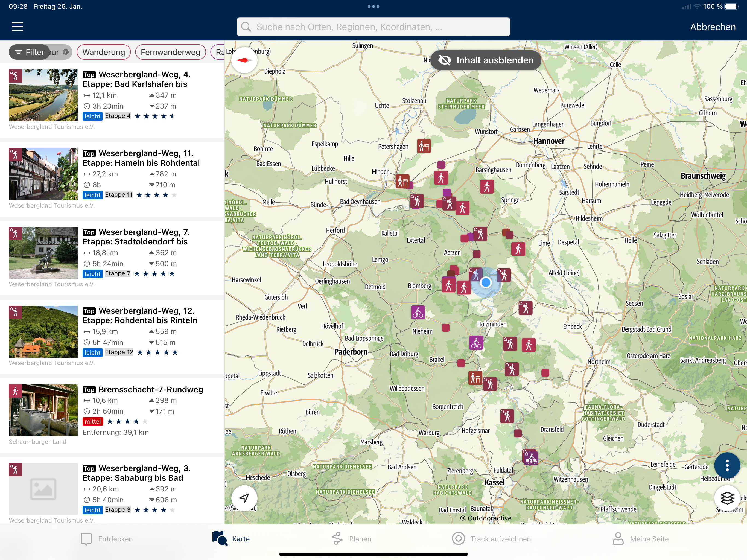Open Bremsschacht-7-Rundweg tour

pyautogui.click(x=112, y=415)
